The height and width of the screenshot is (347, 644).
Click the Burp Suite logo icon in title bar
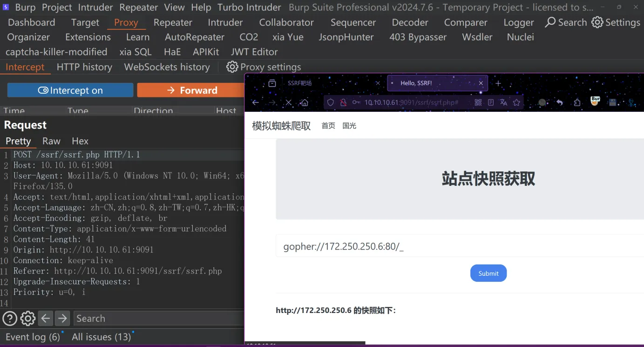[6, 7]
